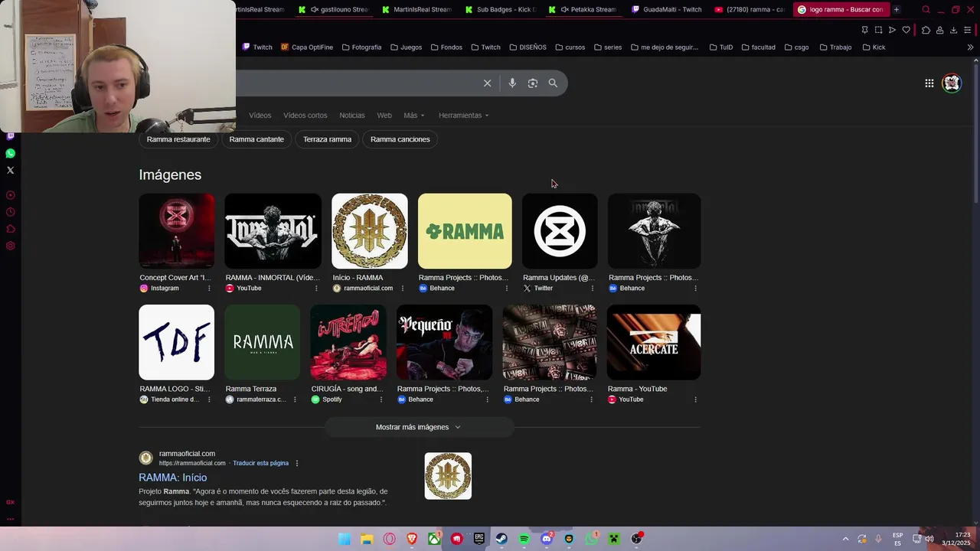Select Ramma restaurante suggestion chip
The height and width of the screenshot is (551, 980).
coord(178,139)
